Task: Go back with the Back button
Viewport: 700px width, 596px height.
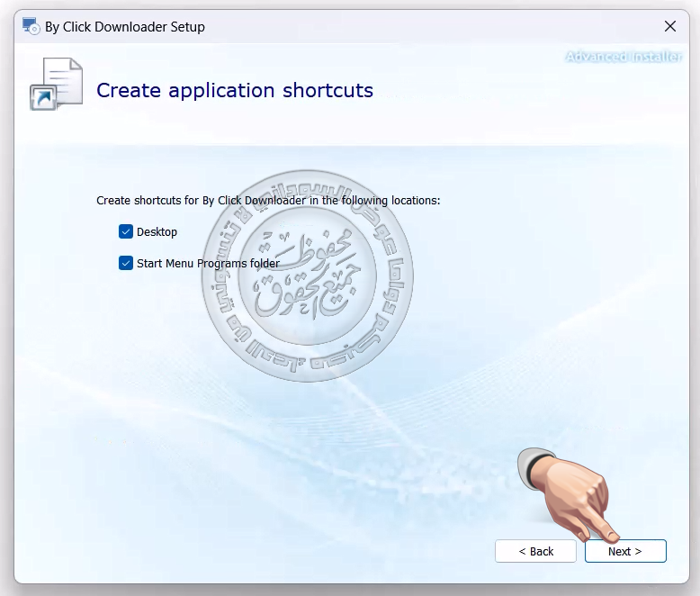Action: tap(535, 551)
